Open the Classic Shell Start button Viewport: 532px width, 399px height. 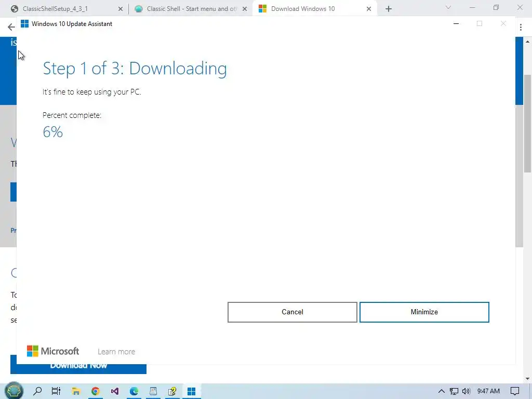14,391
